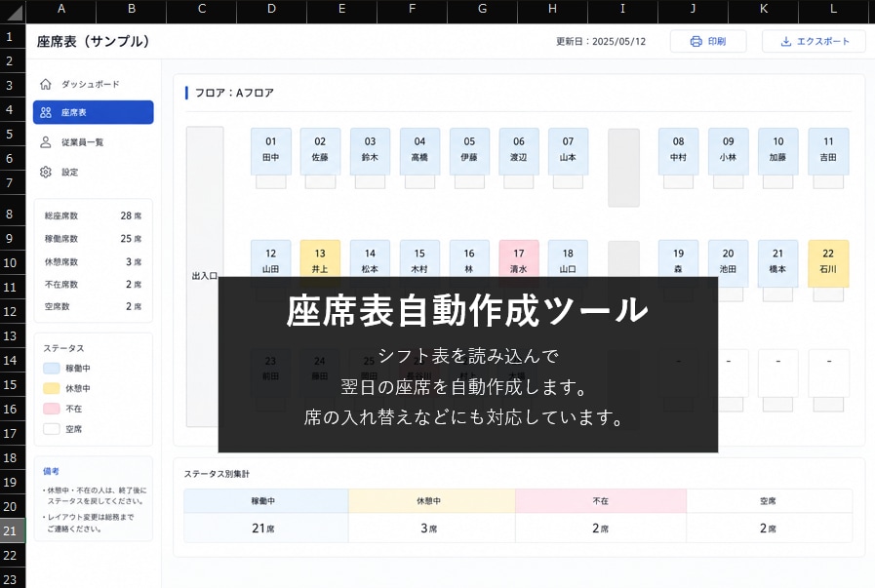Click the 出入口 label
The width and height of the screenshot is (875, 588).
point(204,276)
